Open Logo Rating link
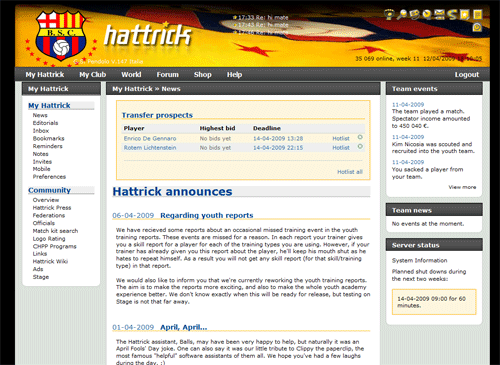 49,239
